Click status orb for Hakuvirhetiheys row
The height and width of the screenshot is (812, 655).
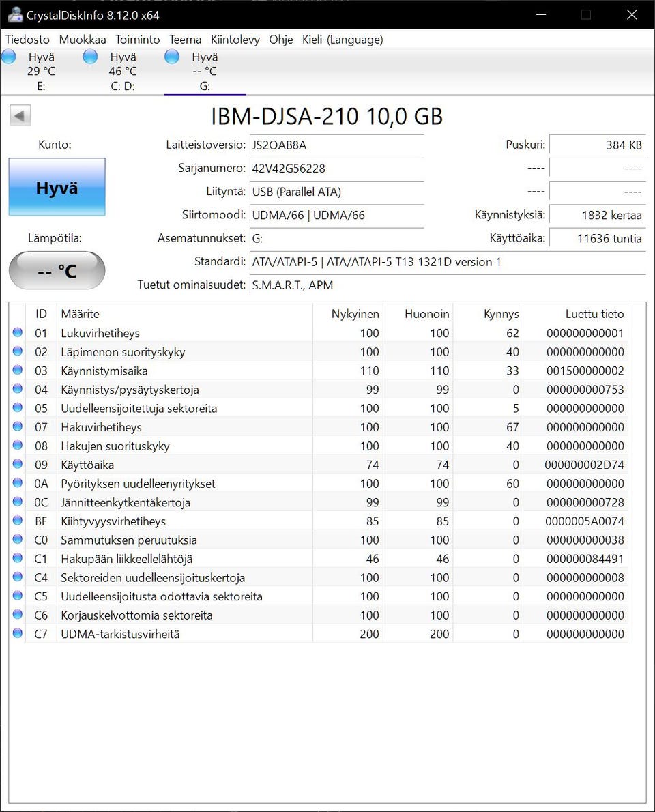[x=18, y=426]
